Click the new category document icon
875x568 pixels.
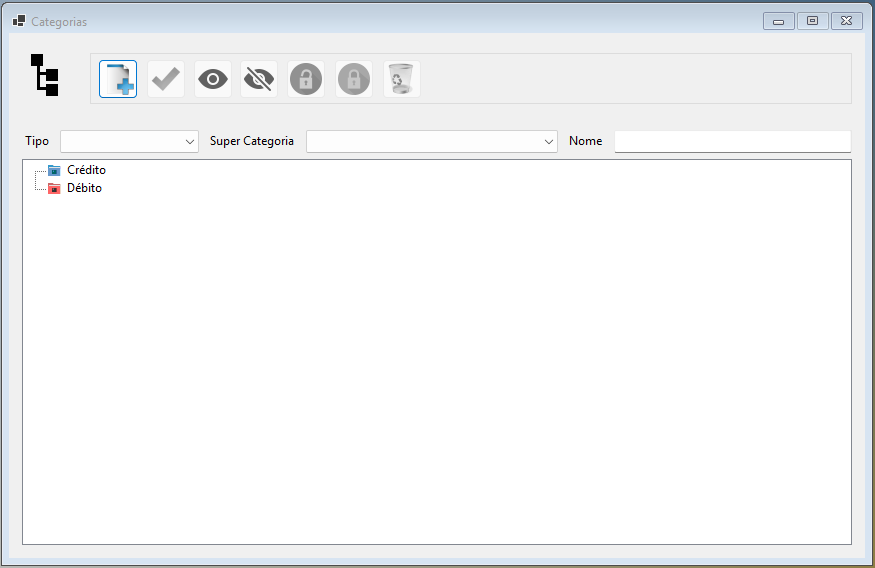pos(118,79)
